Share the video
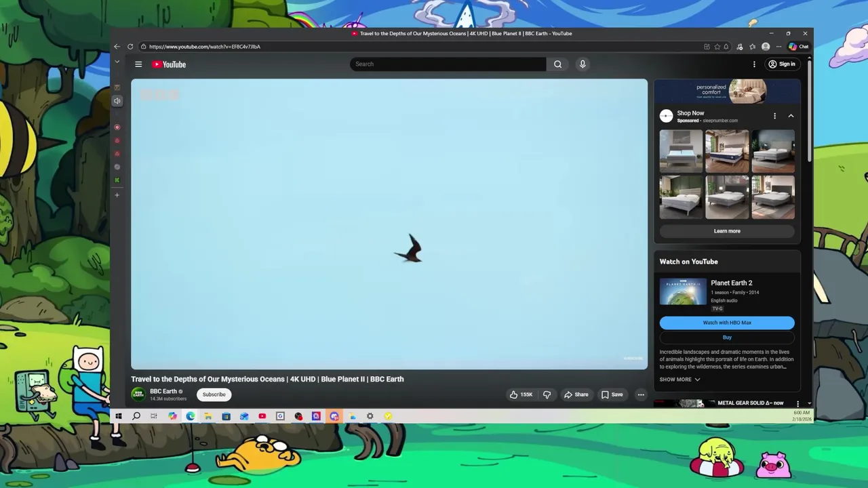Image resolution: width=868 pixels, height=488 pixels. pos(576,394)
